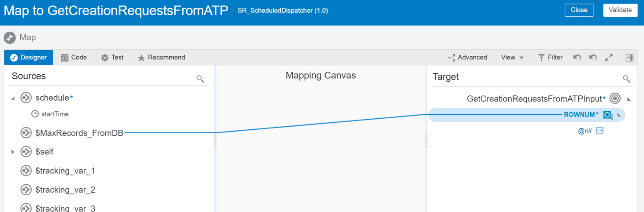Screen dimensions: 644x212
Task: Collapse the GetCreationRequestsFromATPInput target node
Action: tap(629, 99)
